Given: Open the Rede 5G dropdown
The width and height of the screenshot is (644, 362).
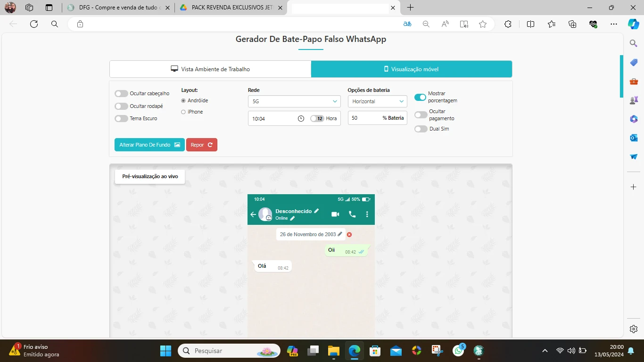Looking at the screenshot, I should 294,101.
